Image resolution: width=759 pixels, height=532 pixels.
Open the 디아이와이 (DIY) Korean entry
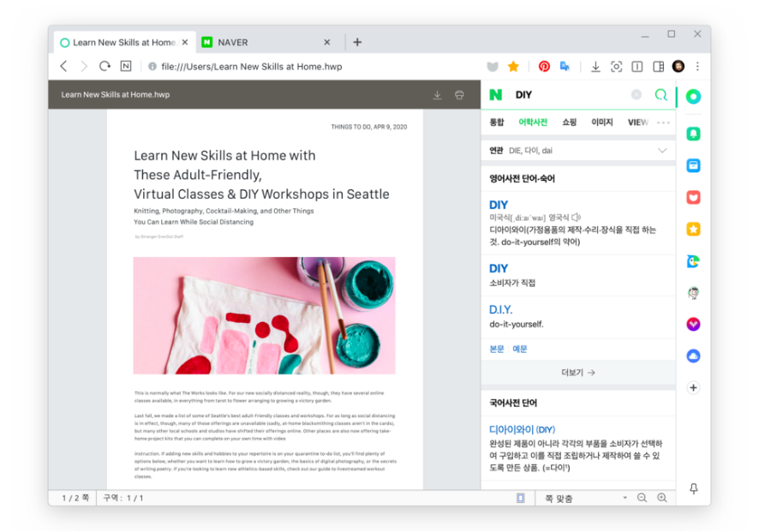(522, 429)
